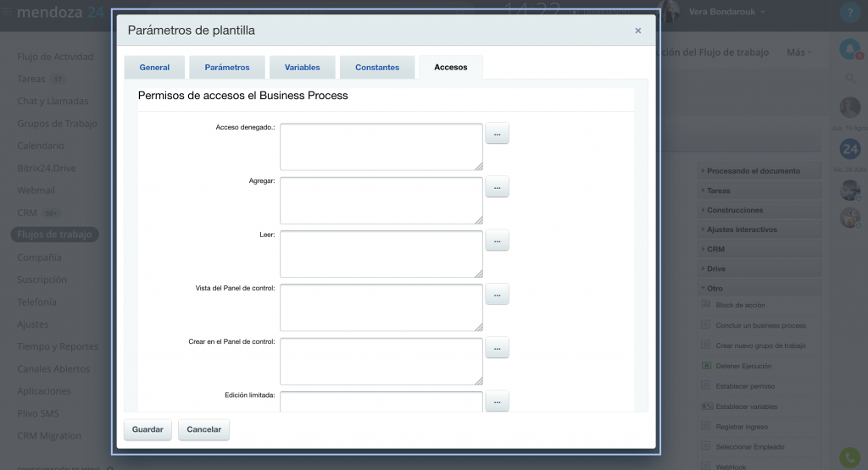Image resolution: width=868 pixels, height=470 pixels.
Task: Open Plivo SMS
Action: coord(37,413)
